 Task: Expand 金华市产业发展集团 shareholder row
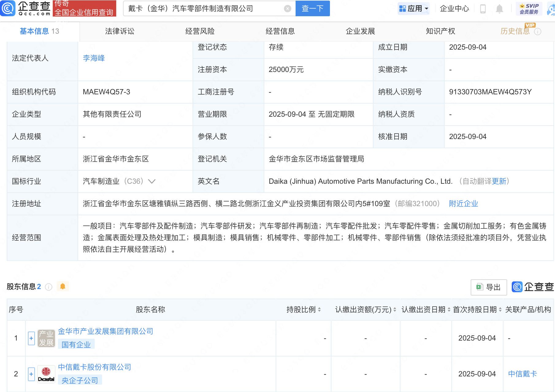[x=31, y=338]
